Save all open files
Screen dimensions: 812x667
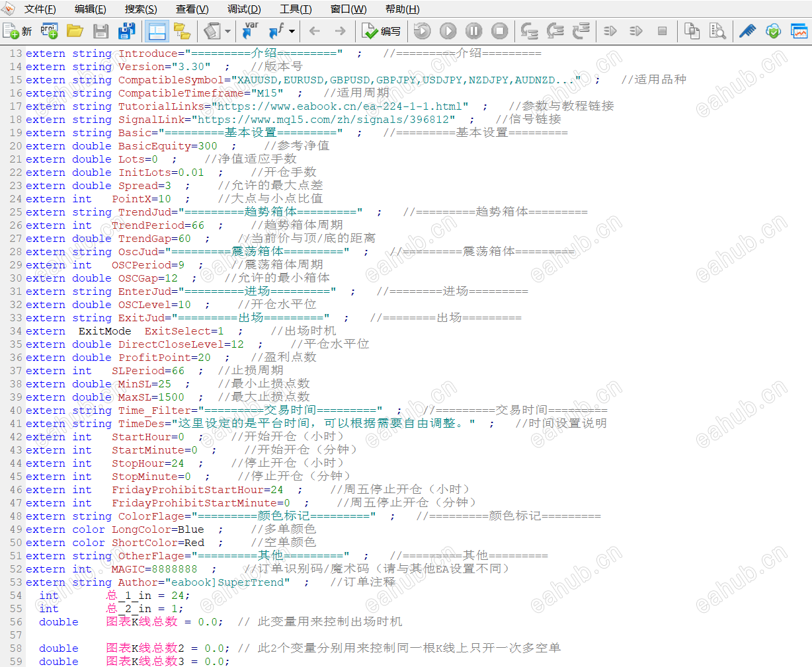point(126,31)
